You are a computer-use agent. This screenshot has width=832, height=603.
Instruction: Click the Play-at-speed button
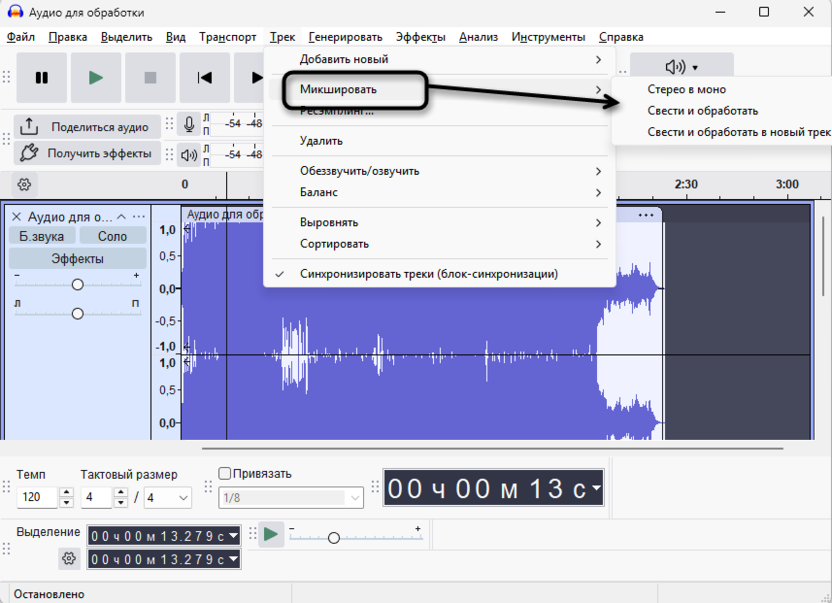tap(271, 534)
